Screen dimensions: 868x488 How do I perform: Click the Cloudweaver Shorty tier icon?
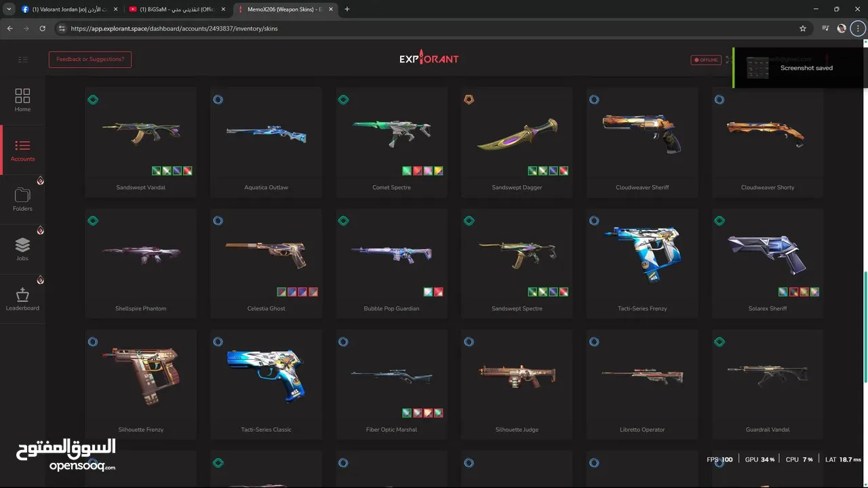719,100
